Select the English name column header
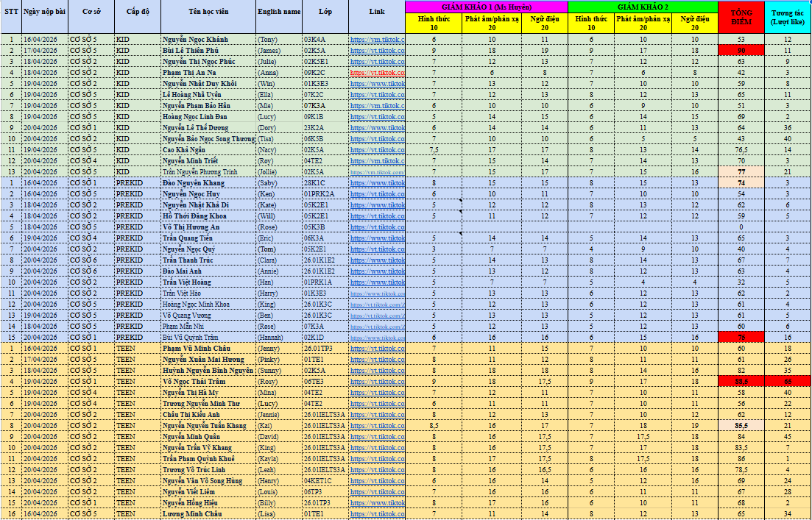Image resolution: width=812 pixels, height=520 pixels. tap(279, 13)
